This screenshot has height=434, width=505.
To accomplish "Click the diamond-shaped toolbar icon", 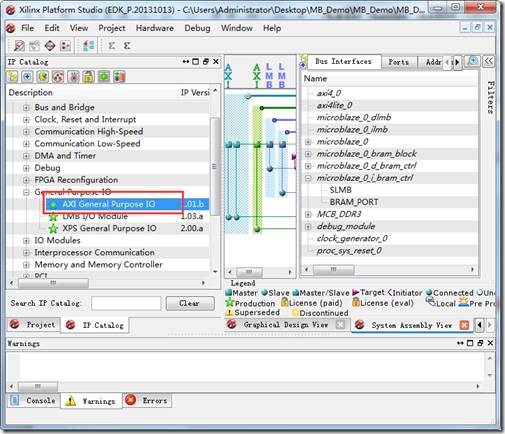I will [x=50, y=45].
